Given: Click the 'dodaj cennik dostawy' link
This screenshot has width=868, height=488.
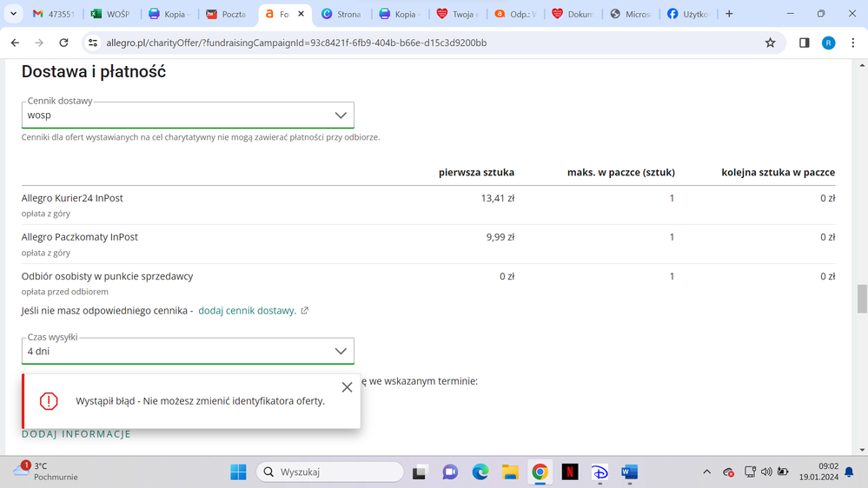Looking at the screenshot, I should pos(248,310).
